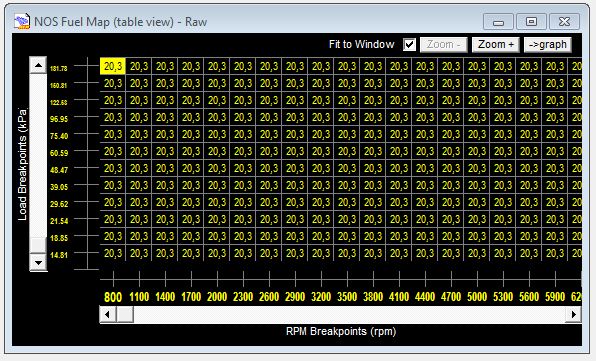
Task: Click the horizontal scrollbar left arrow
Action: (x=108, y=314)
